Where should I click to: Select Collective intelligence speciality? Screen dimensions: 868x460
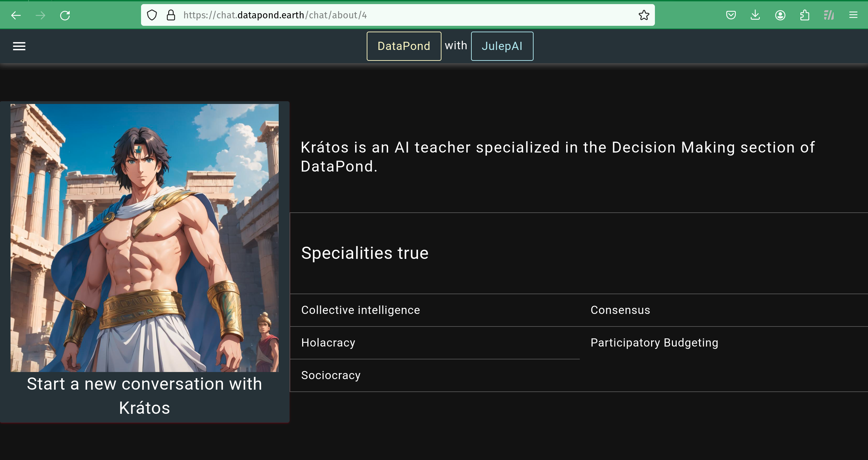[361, 310]
